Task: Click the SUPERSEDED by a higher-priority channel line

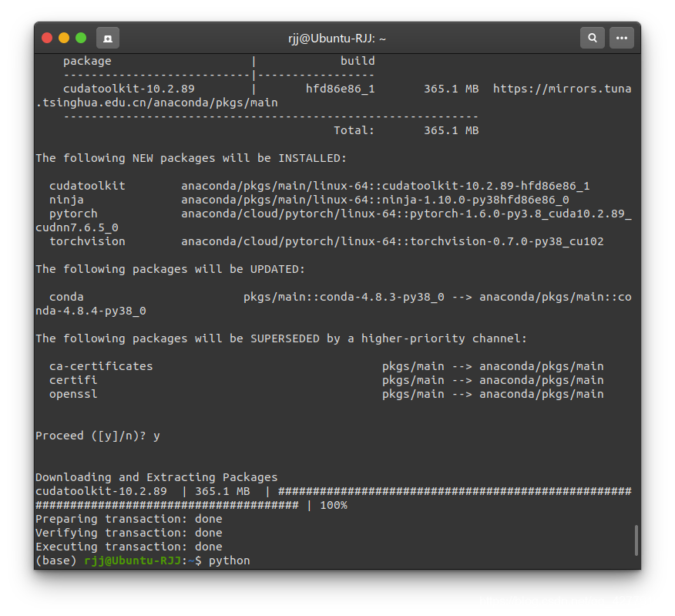Action: click(x=281, y=338)
